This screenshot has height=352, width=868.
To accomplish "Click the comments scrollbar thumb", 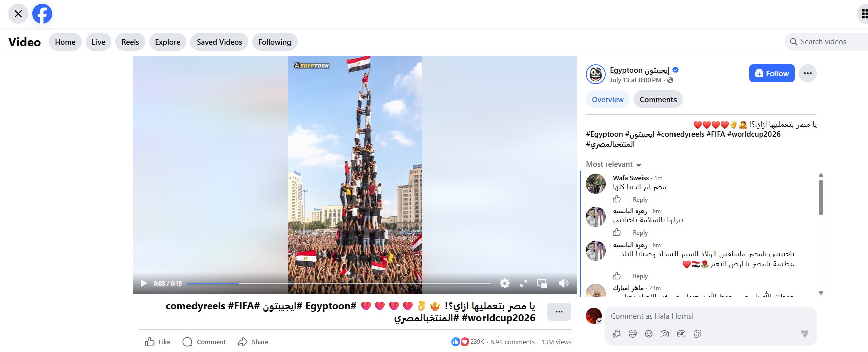I will point(821,197).
